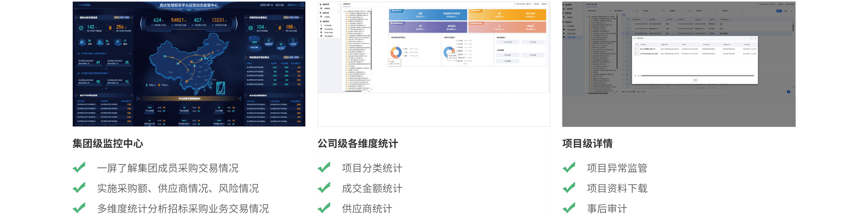Click the target icon beside the 142 count
This screenshot has height=218, width=868.
pos(81,28)
